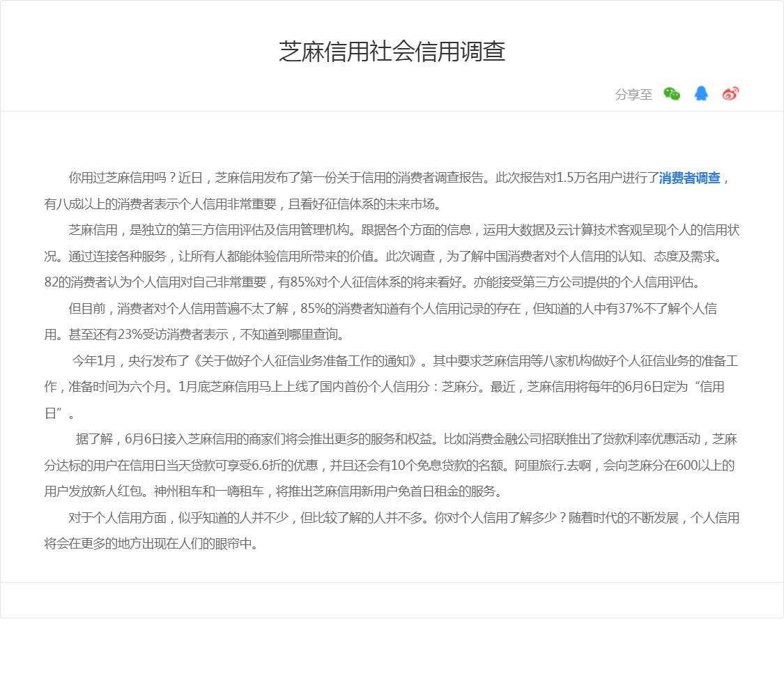Screen dimensions: 784x697
Task: Click text 甚至还有23%受访消费者表示
Action: point(148,335)
